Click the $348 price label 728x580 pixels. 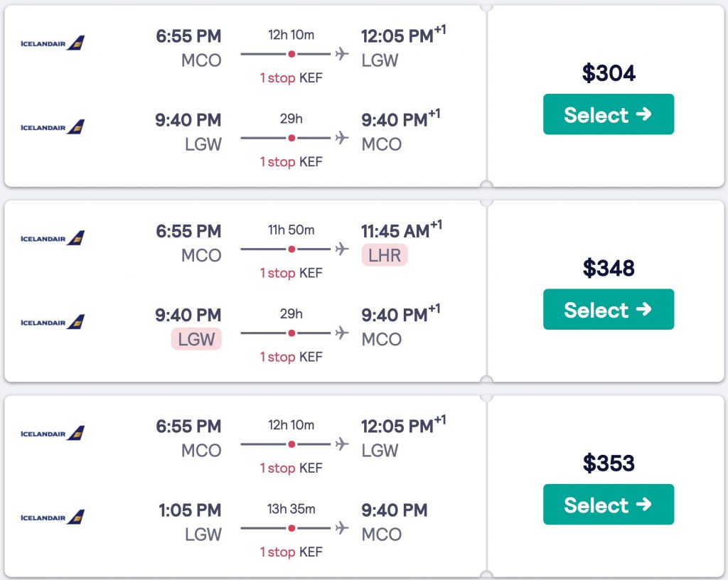tap(608, 268)
